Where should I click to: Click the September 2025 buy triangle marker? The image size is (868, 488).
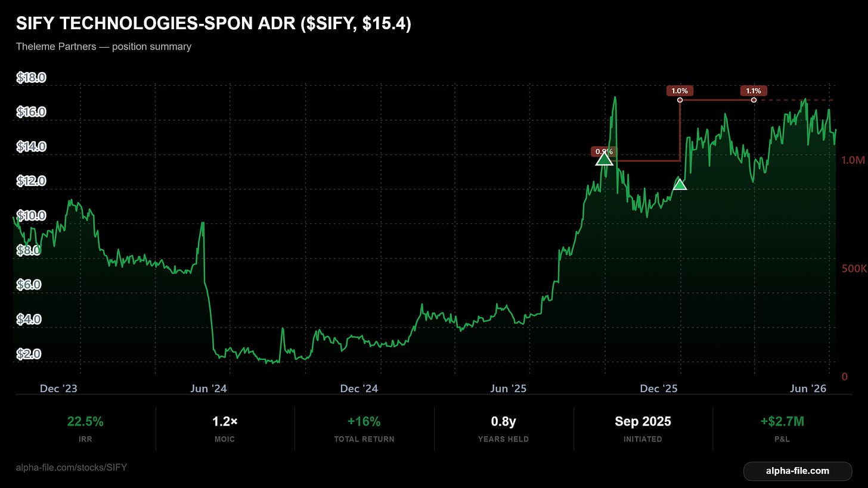coord(604,158)
